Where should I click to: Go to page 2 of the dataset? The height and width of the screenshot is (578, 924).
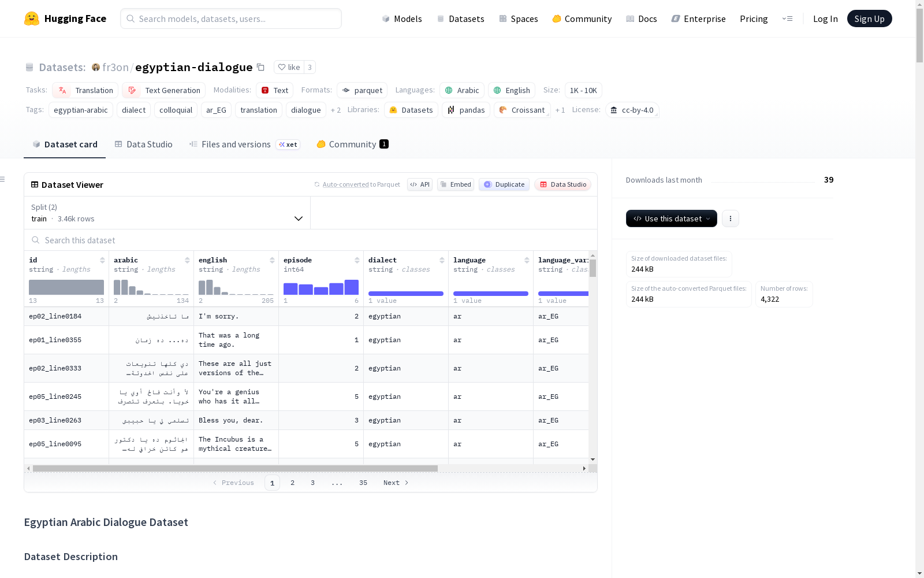pyautogui.click(x=292, y=483)
